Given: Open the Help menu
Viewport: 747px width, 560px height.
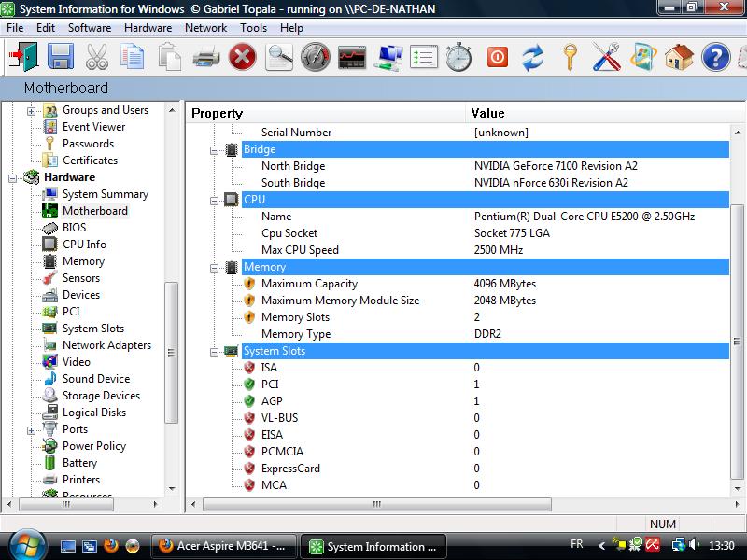Looking at the screenshot, I should (291, 28).
